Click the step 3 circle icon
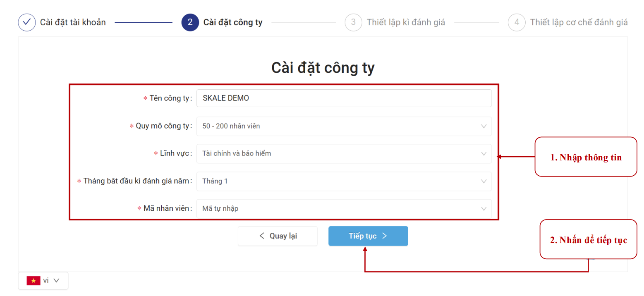The height and width of the screenshot is (296, 644). pos(353,22)
